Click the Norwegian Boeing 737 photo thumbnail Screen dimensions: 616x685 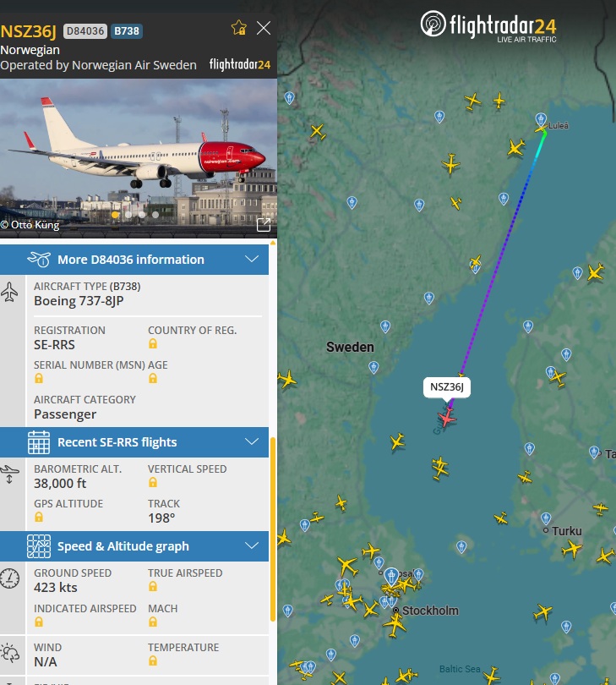pos(139,158)
